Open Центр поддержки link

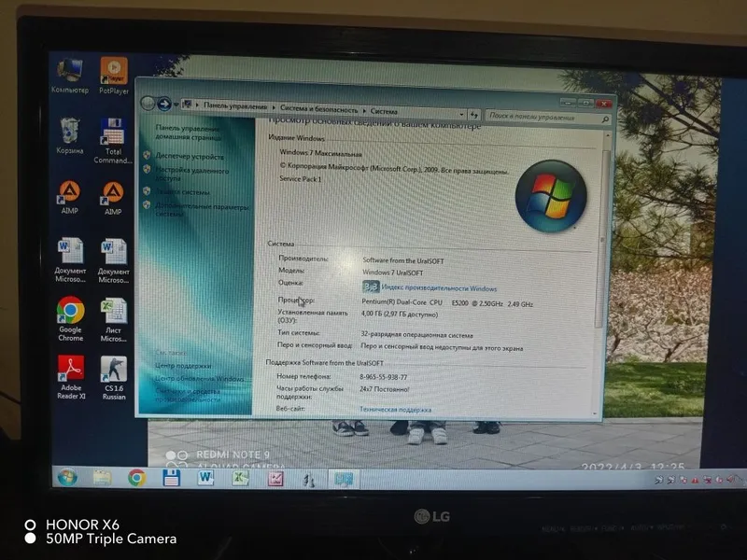(x=182, y=366)
